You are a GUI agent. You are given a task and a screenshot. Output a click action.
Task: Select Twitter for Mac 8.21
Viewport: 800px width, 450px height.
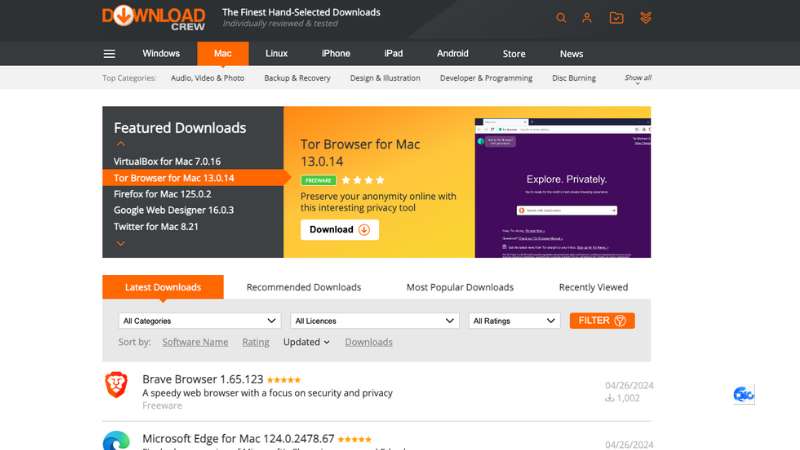(x=156, y=227)
